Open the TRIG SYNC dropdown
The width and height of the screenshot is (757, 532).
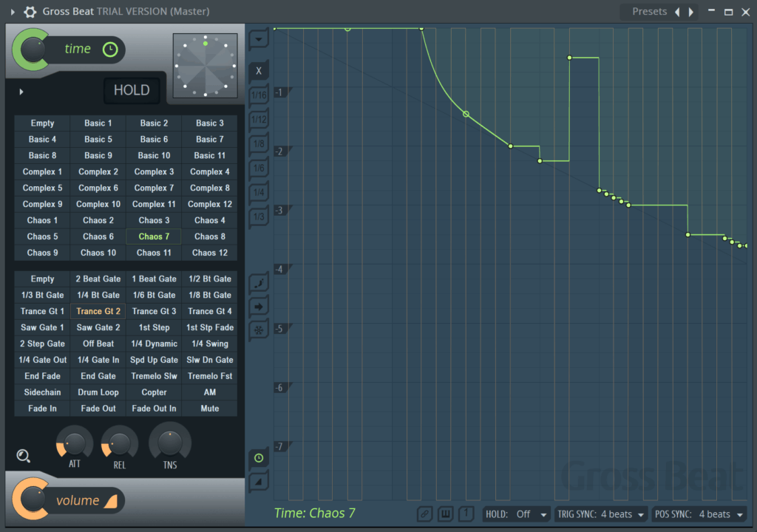(600, 514)
